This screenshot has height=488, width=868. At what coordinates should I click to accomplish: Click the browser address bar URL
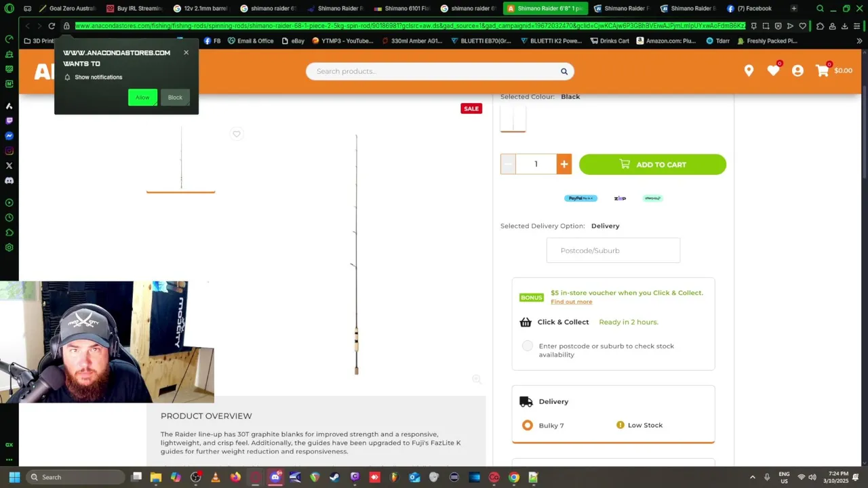click(x=410, y=26)
